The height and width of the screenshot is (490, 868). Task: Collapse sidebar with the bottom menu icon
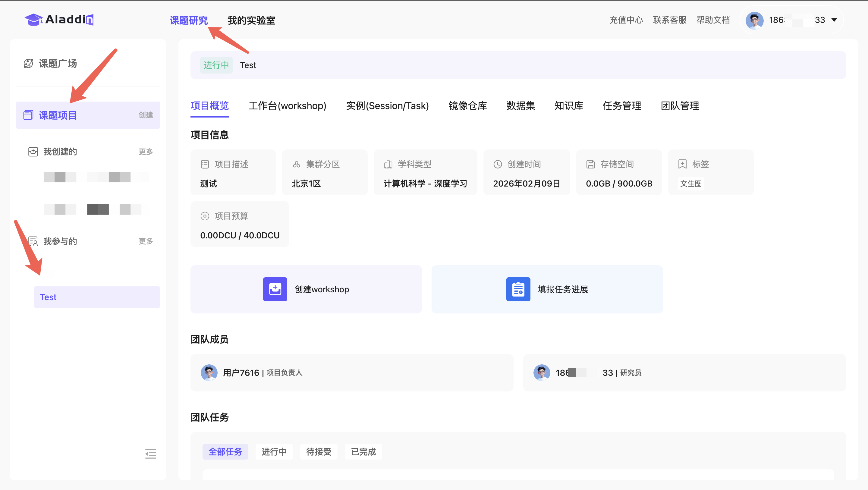150,454
